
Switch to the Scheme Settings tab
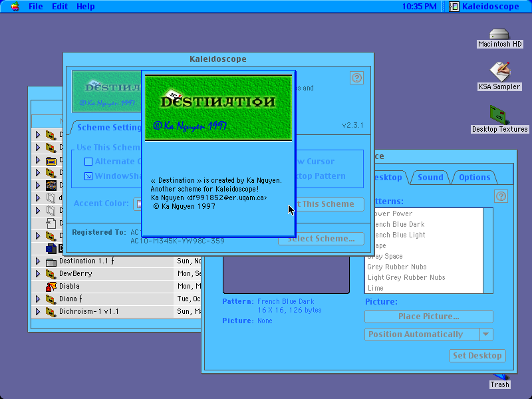coord(108,128)
